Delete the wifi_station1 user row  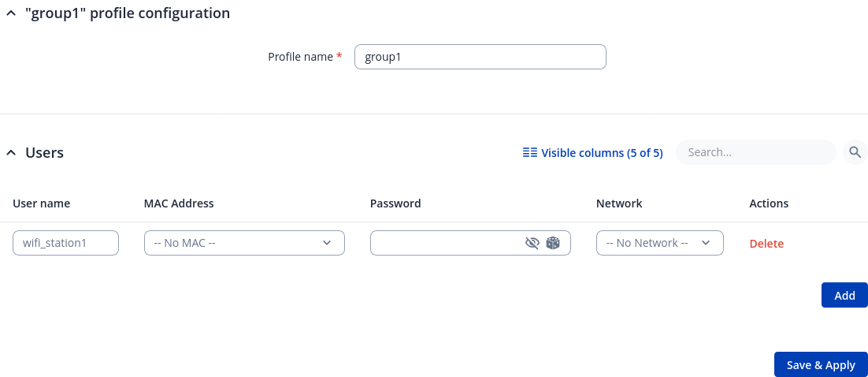pyautogui.click(x=766, y=244)
